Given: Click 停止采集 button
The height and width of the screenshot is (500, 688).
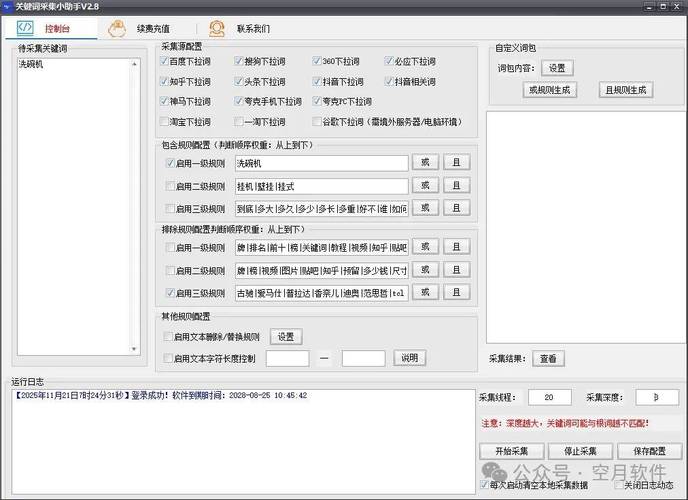Looking at the screenshot, I should (x=580, y=451).
